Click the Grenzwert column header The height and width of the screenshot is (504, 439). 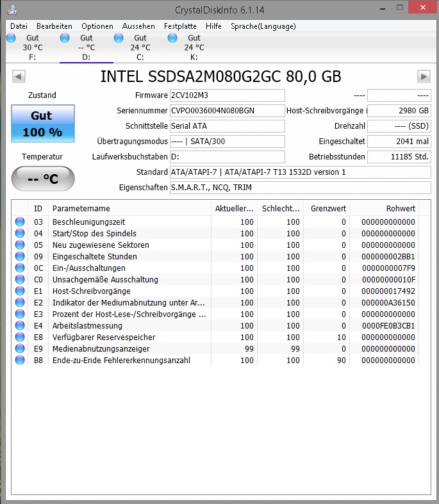pyautogui.click(x=326, y=209)
